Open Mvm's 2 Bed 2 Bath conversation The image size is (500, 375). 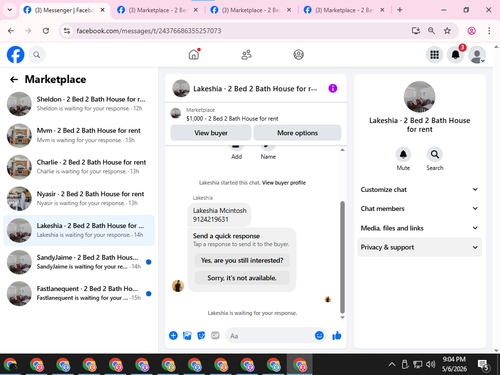click(x=79, y=135)
